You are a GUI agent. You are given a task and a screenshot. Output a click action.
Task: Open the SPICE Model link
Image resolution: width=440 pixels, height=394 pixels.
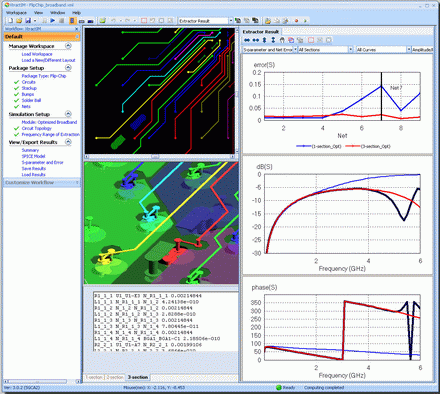tap(33, 156)
